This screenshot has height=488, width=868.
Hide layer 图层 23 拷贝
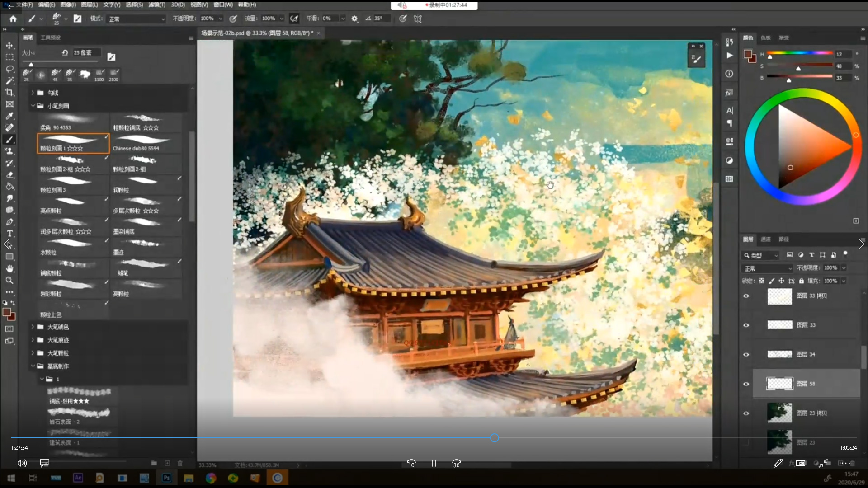point(746,413)
